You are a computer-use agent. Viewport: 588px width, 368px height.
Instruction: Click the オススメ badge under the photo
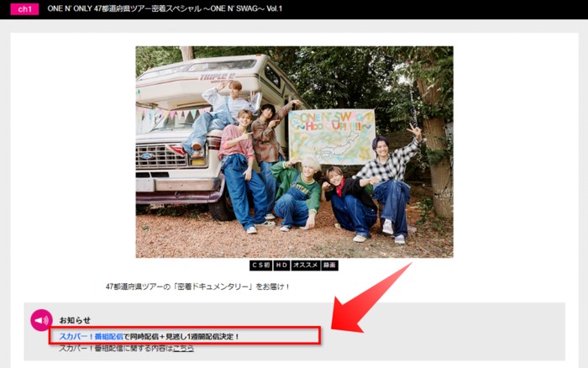tap(305, 265)
